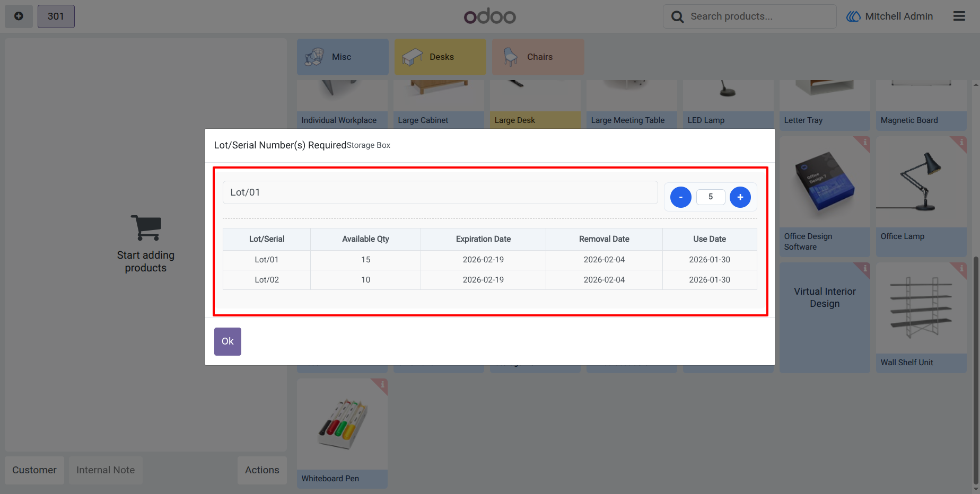
Task: Click the Customer button
Action: coord(34,470)
